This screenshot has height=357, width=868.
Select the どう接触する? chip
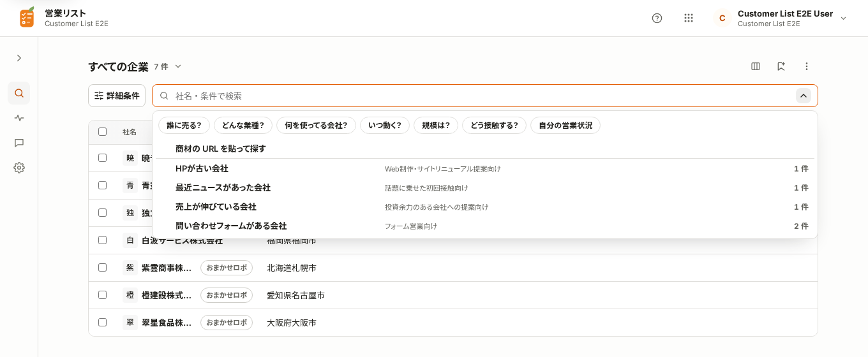pyautogui.click(x=494, y=126)
